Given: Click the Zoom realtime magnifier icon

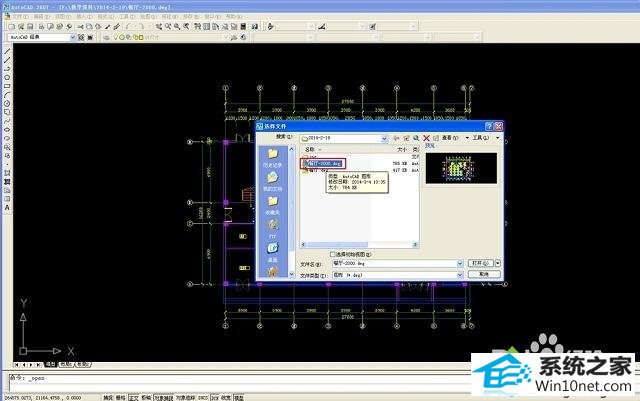Looking at the screenshot, I should coord(168,27).
